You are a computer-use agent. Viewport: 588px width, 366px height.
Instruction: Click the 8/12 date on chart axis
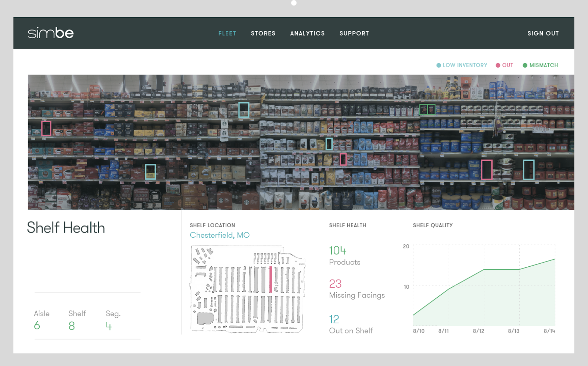click(x=478, y=331)
